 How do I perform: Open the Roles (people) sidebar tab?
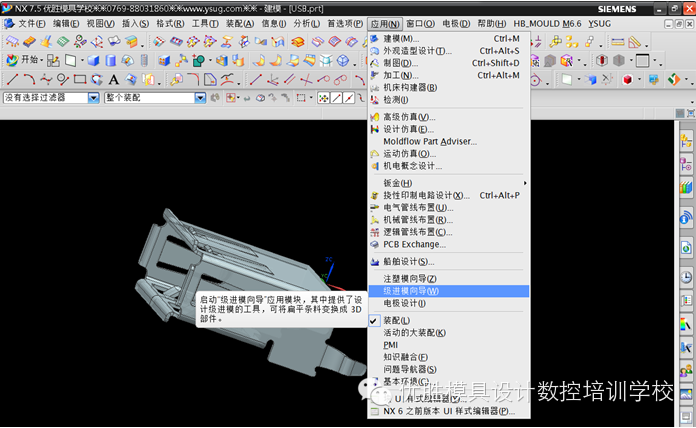(686, 370)
